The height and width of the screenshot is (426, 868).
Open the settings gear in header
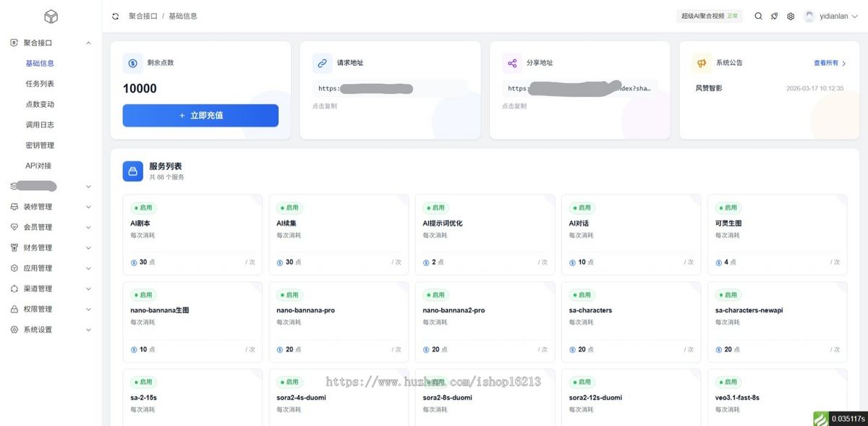791,16
